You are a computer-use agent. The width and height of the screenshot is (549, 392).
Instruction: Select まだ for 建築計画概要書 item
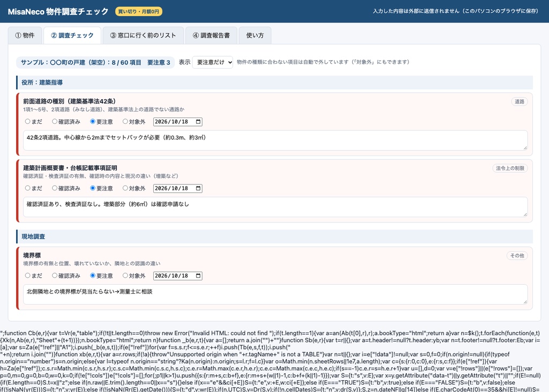tap(28, 188)
